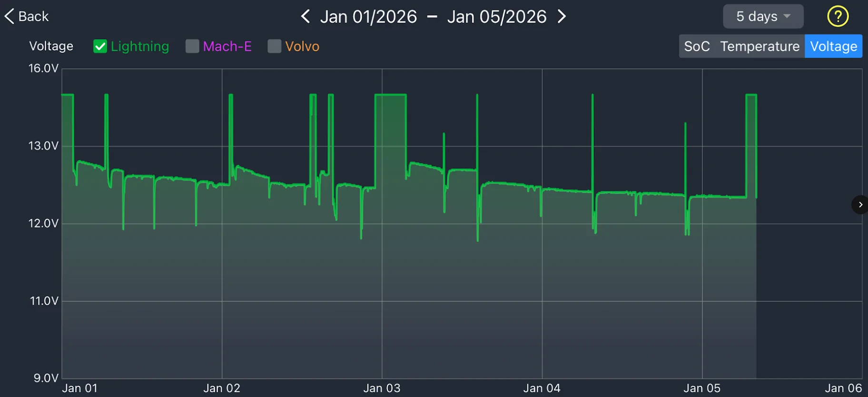Click the Back chevron arrow icon
Viewport: 868px width, 397px height.
point(9,16)
